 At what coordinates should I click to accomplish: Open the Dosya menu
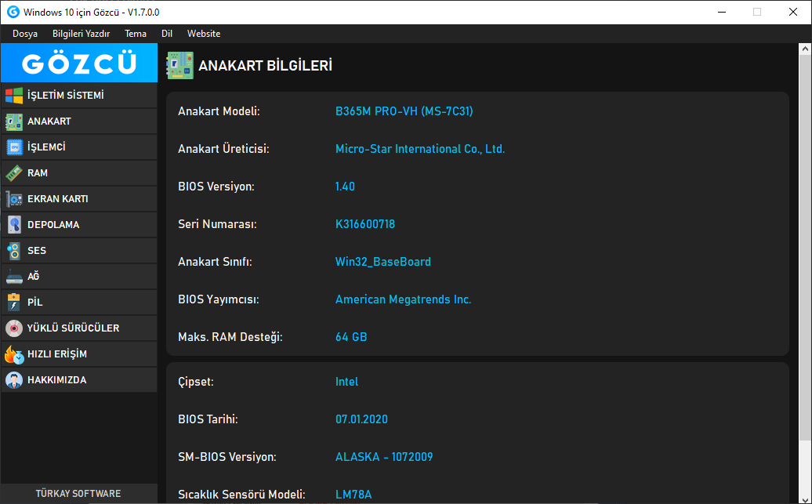coord(25,34)
